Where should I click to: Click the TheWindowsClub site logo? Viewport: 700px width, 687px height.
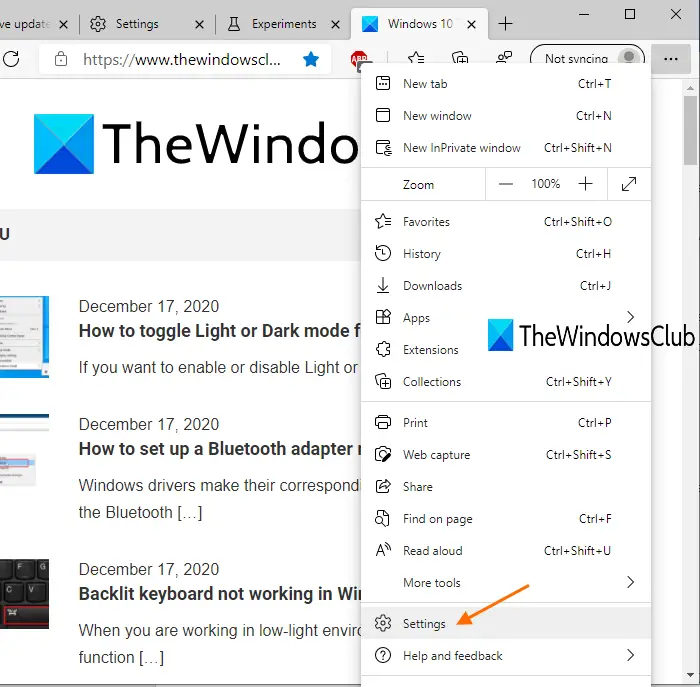196,144
